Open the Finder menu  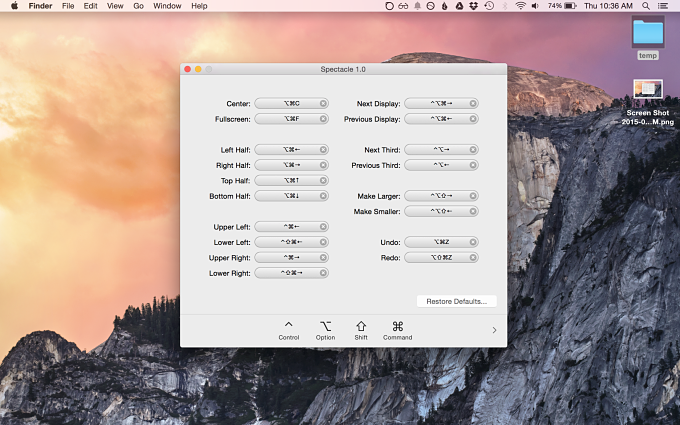coord(40,6)
